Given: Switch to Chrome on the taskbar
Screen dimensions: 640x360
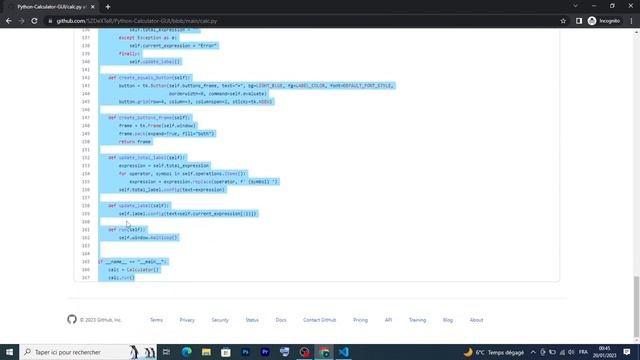Looking at the screenshot, I should [324, 352].
